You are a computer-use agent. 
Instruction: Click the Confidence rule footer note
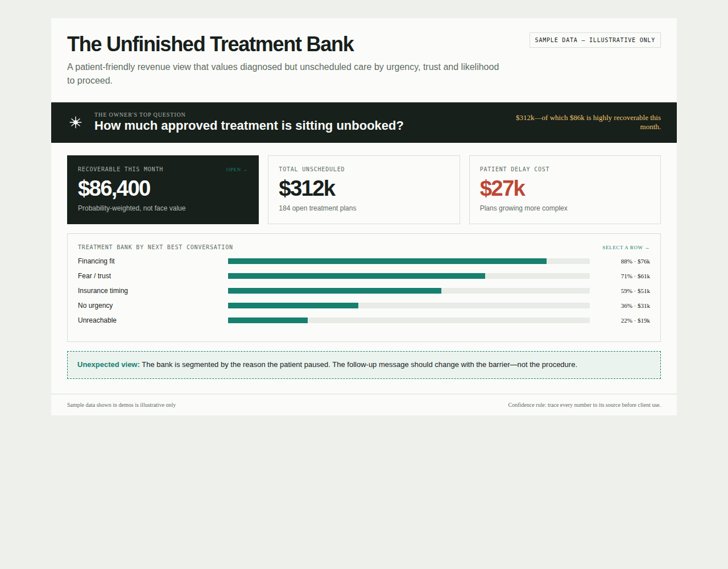click(x=584, y=405)
